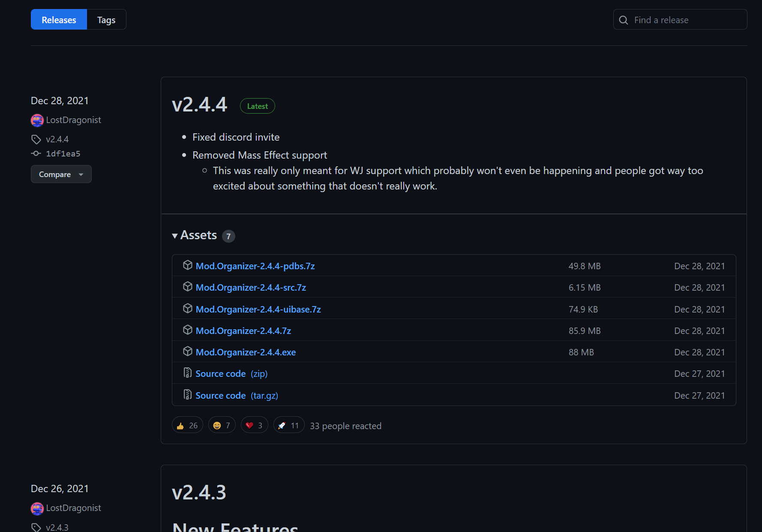762x532 pixels.
Task: Download Mod.Organizer-2.4.4.exe installer
Action: click(246, 352)
